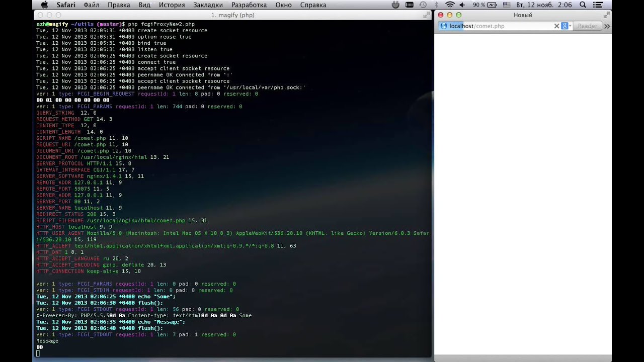
Task: Click the Reader button
Action: pyautogui.click(x=587, y=26)
